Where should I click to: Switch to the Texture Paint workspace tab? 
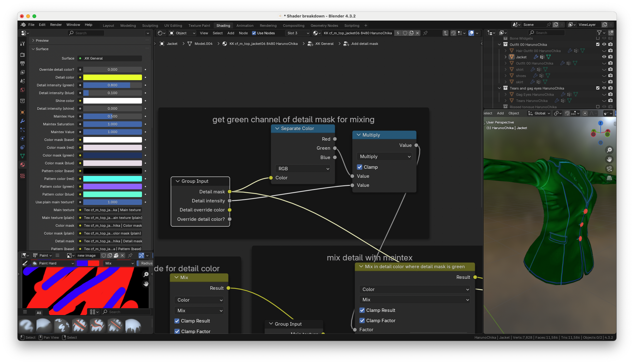199,26
